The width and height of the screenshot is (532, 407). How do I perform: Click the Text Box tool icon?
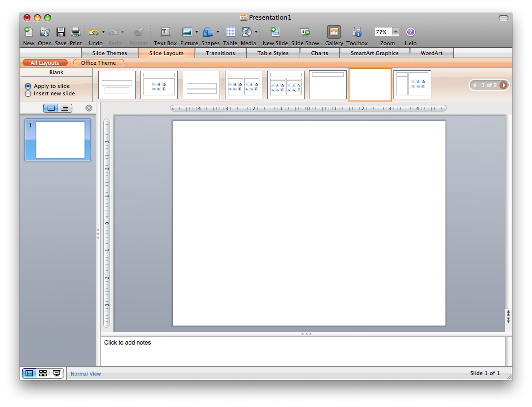[x=166, y=32]
